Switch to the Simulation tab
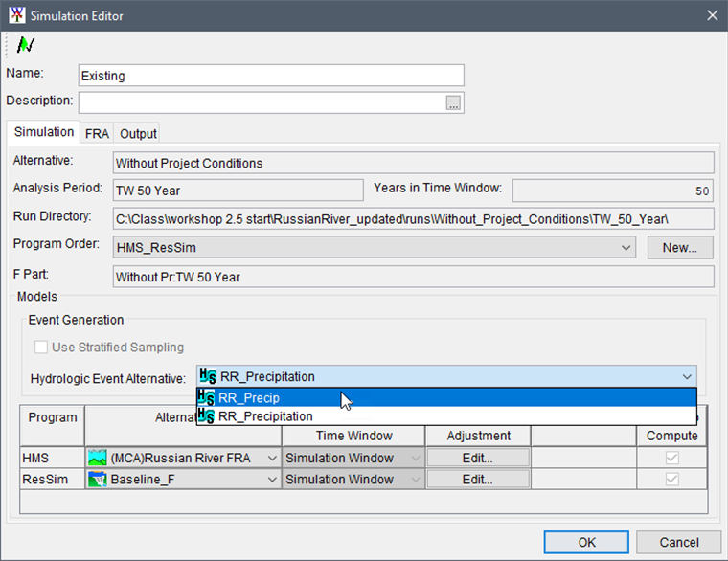728x561 pixels. click(x=44, y=132)
